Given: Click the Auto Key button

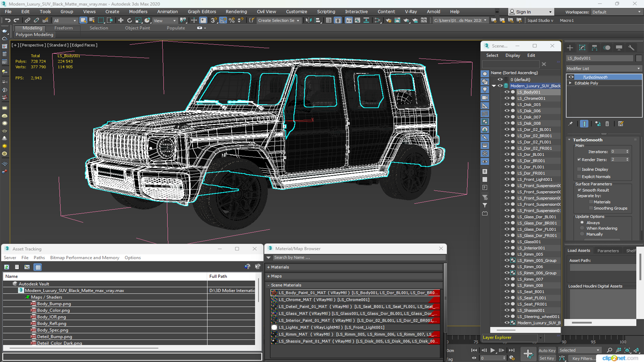Looking at the screenshot, I should pyautogui.click(x=547, y=350).
